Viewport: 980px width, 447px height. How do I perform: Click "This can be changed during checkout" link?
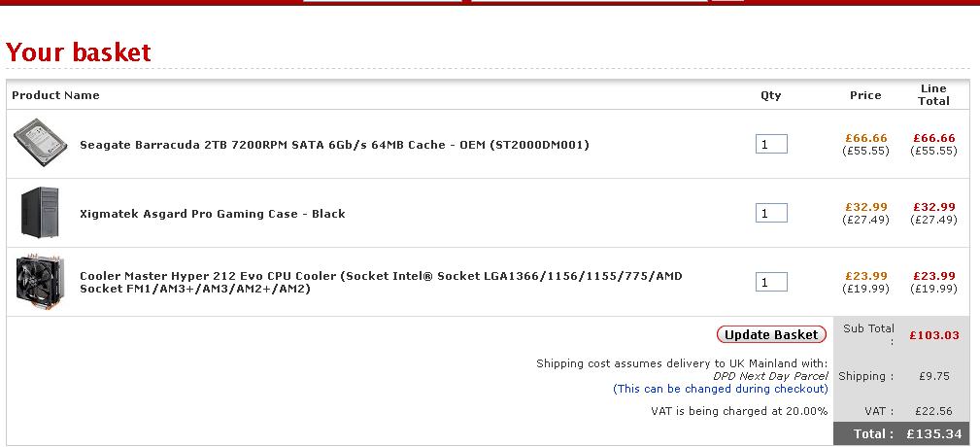pos(720,389)
